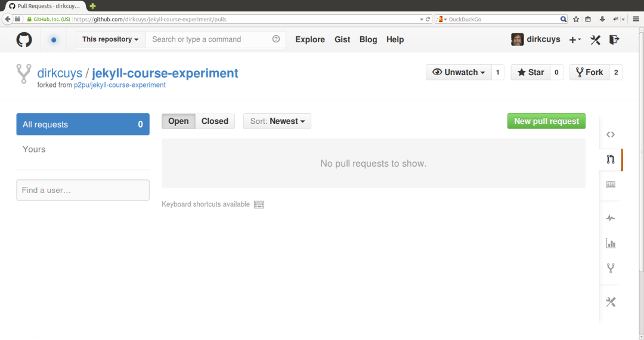This screenshot has height=340, width=644.
Task: Open the Wiki book icon in sidebar
Action: (x=611, y=184)
